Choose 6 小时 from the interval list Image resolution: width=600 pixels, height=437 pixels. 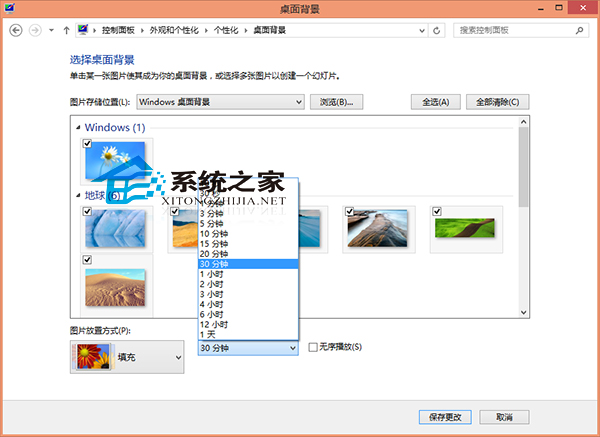[248, 314]
